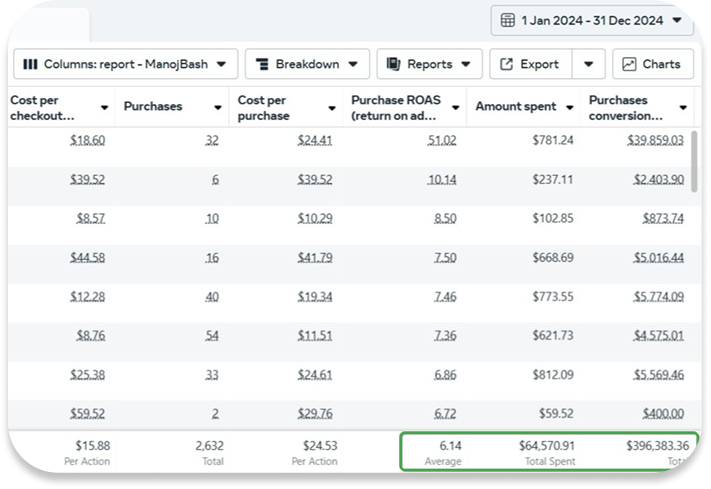Expand the split arrow next to Export
Viewport: 711px width, 489px height.
coord(588,64)
